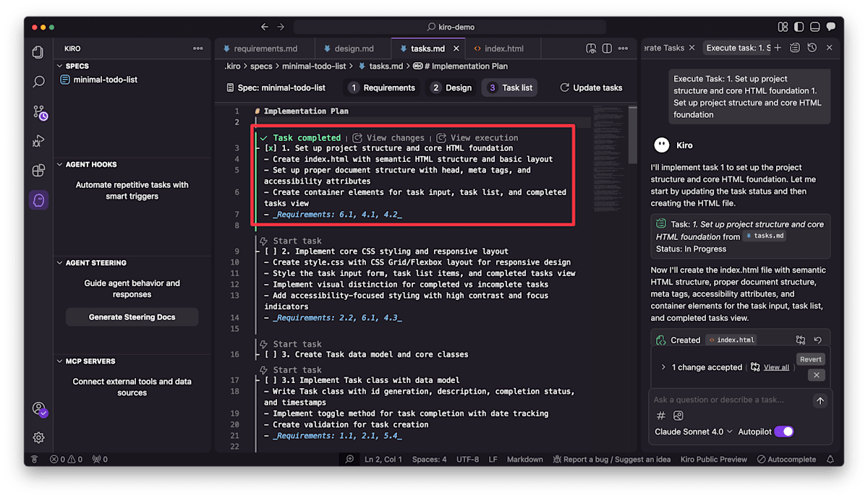Start task 2 Implement core CSS styling
Image resolution: width=868 pixels, height=498 pixels.
coord(291,241)
